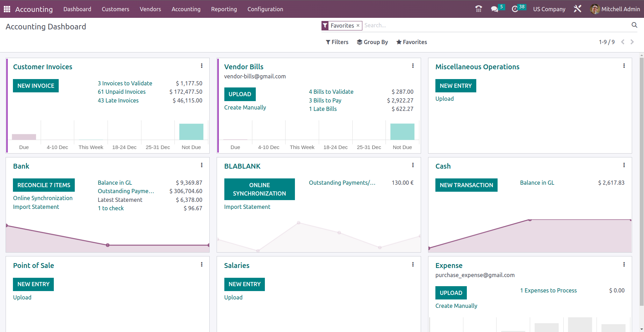Click NEW ENTRY on Miscellaneous Operations

point(456,86)
